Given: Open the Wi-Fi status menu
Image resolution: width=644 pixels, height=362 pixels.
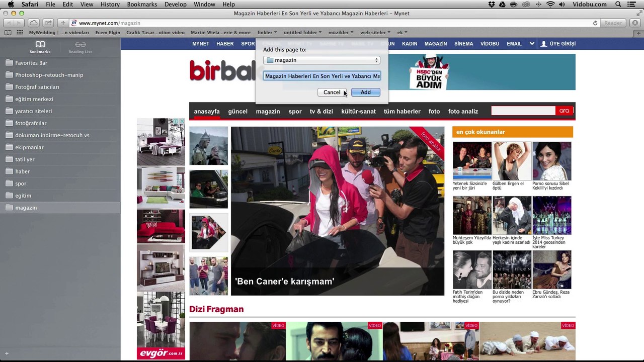Looking at the screenshot, I should 550,5.
